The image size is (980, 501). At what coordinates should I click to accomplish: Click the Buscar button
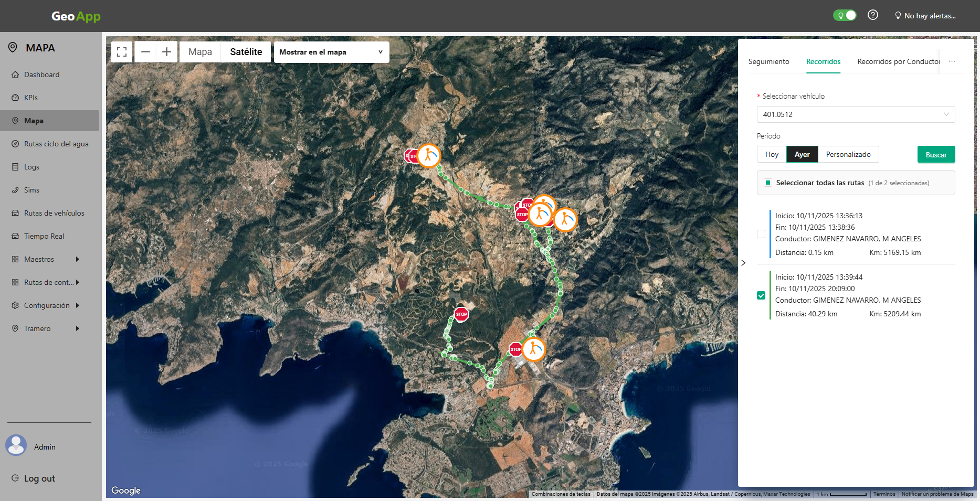(936, 154)
